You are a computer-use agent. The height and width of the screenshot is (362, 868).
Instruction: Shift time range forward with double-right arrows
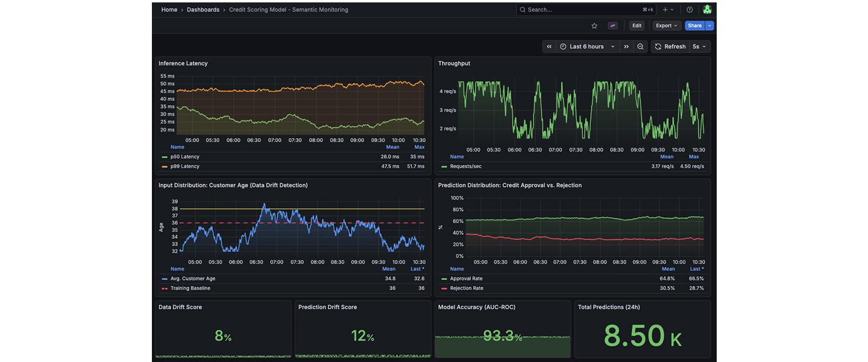click(626, 46)
